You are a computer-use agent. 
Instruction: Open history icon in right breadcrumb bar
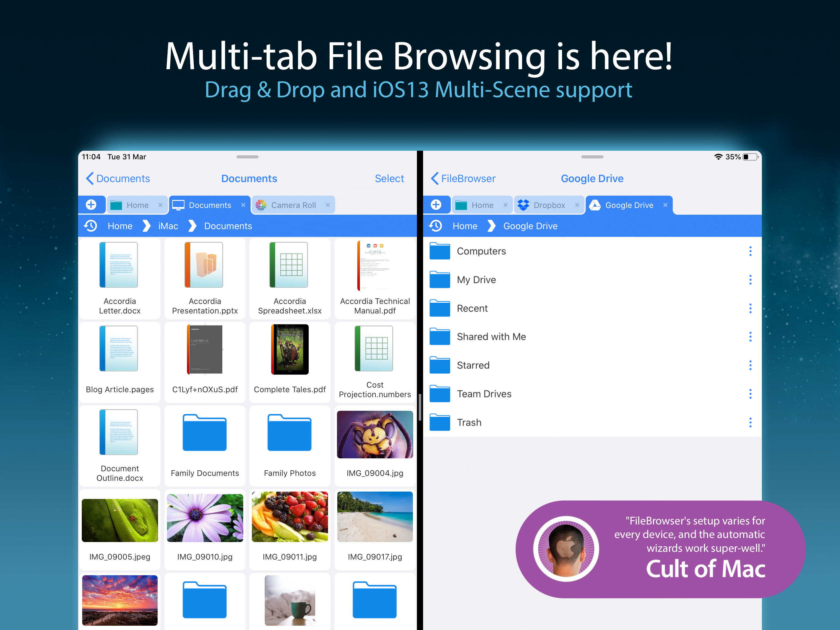pos(436,226)
